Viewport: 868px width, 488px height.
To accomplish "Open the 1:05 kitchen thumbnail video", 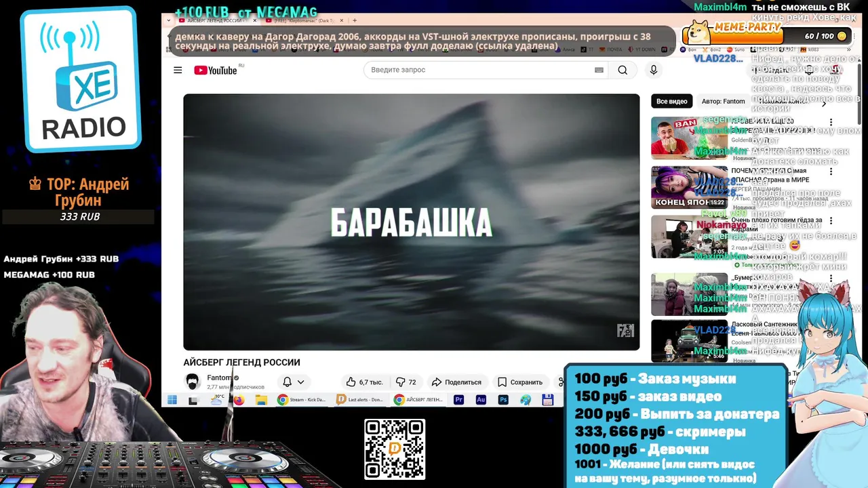I will pos(689,237).
